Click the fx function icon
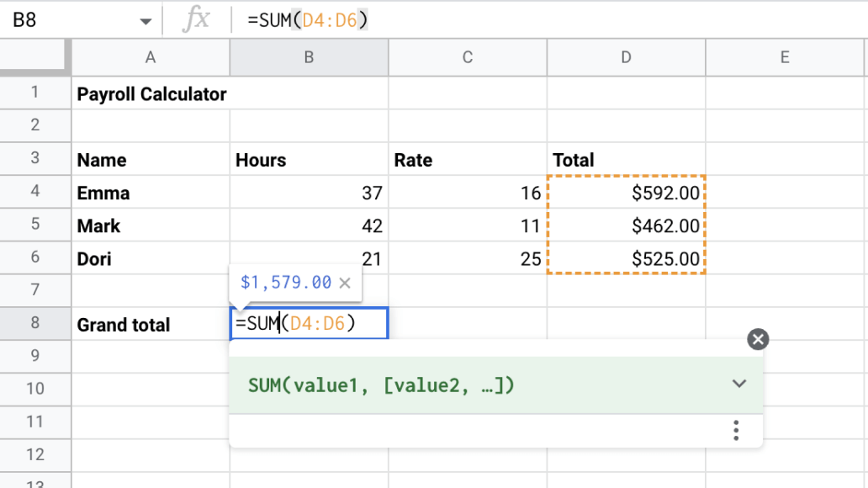The image size is (868, 488). [196, 20]
